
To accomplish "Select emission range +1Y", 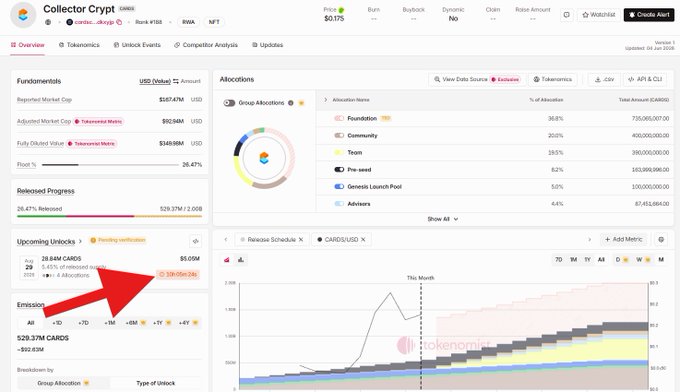I will 161,323.
